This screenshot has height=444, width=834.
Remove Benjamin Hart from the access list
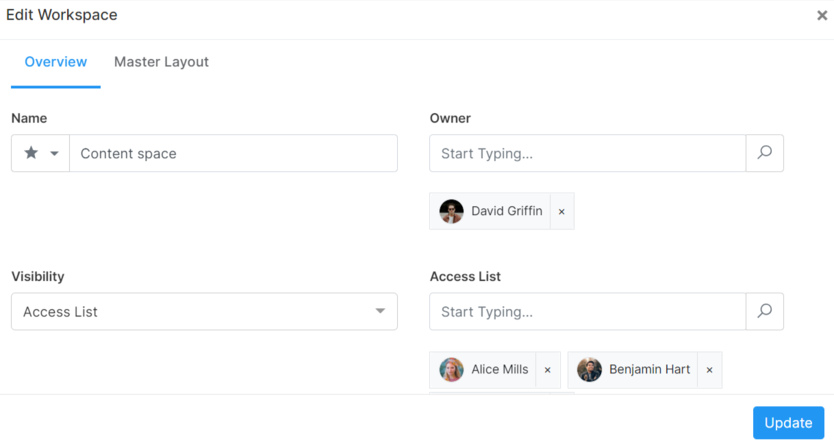click(x=709, y=370)
